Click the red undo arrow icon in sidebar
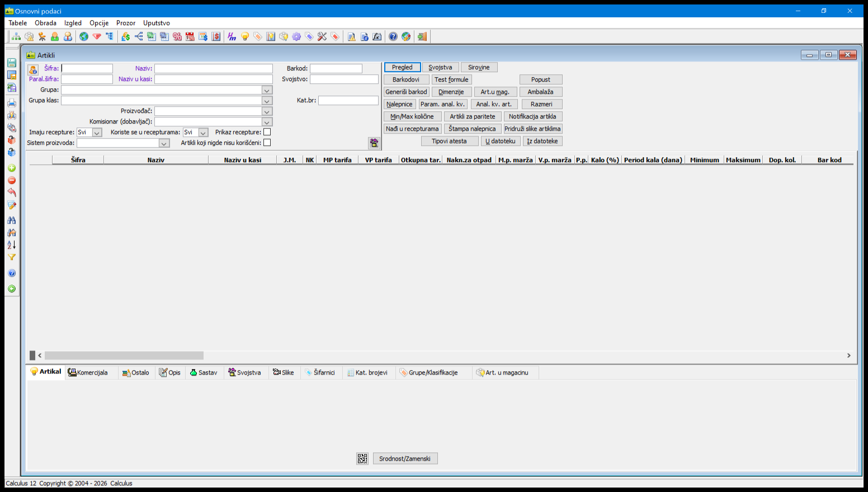868x492 pixels. (x=11, y=192)
